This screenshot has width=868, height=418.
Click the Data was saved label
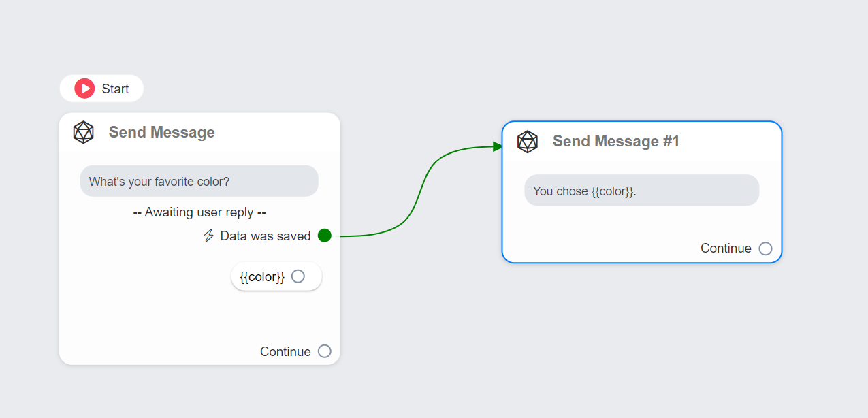[265, 236]
